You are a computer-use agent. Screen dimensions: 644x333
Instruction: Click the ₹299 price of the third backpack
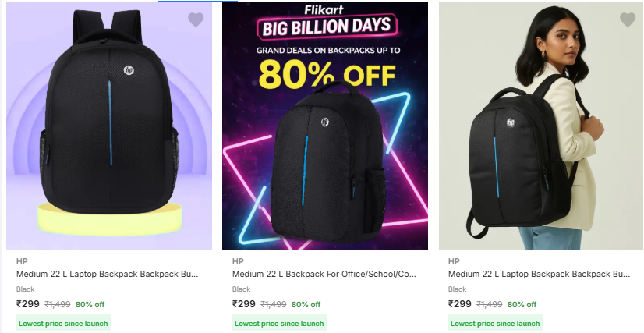coord(460,304)
